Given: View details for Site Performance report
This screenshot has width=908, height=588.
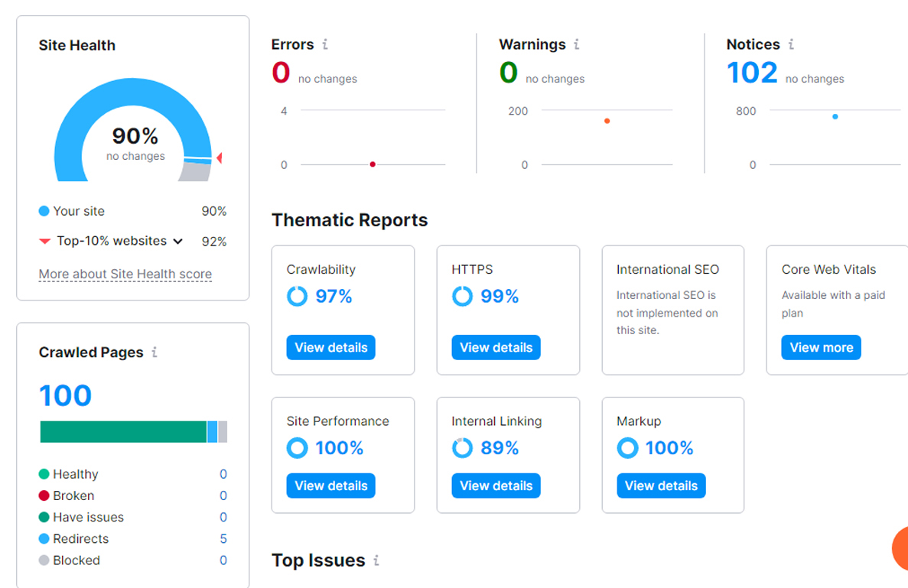Looking at the screenshot, I should tap(330, 486).
